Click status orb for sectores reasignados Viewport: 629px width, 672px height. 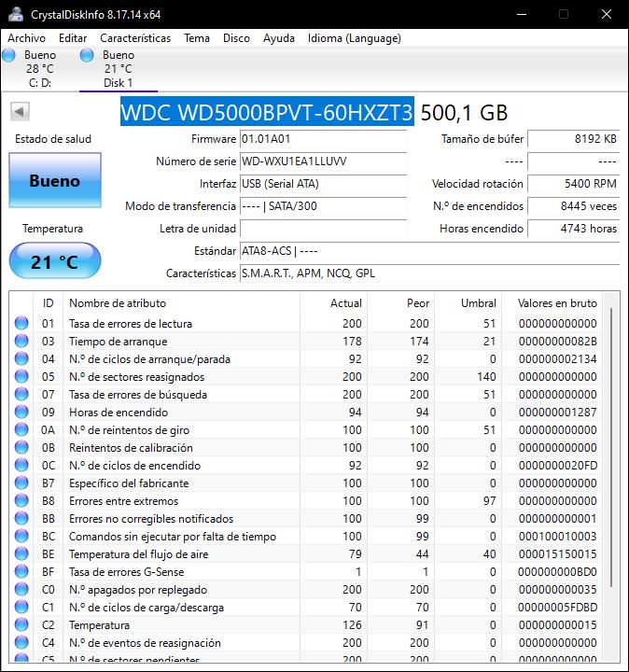click(21, 376)
